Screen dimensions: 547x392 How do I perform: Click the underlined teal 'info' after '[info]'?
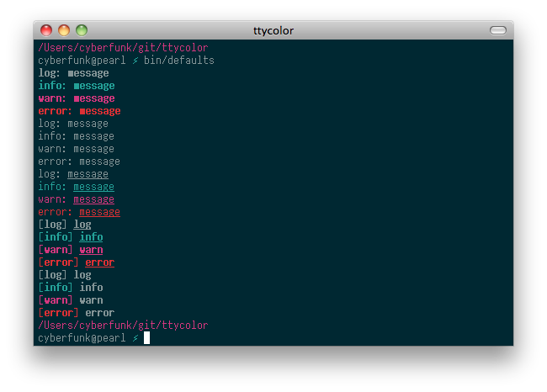tap(92, 237)
